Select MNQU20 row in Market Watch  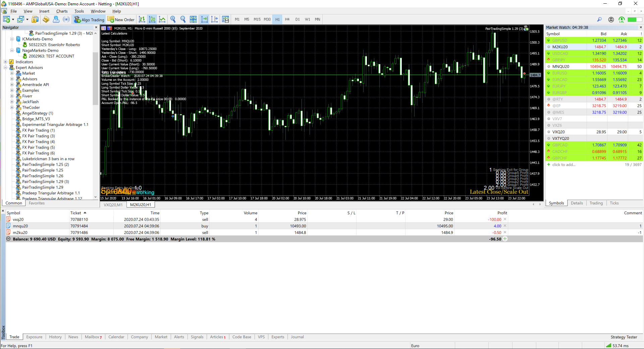tap(594, 66)
